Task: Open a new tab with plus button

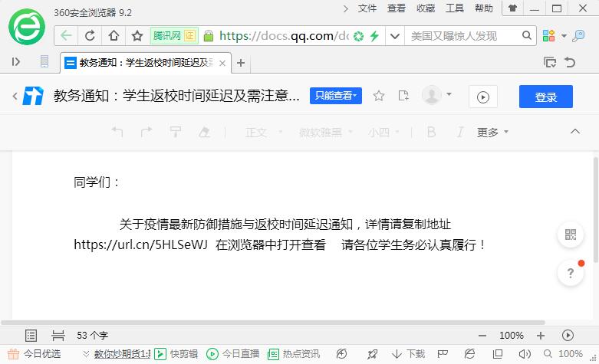Action: 241,63
